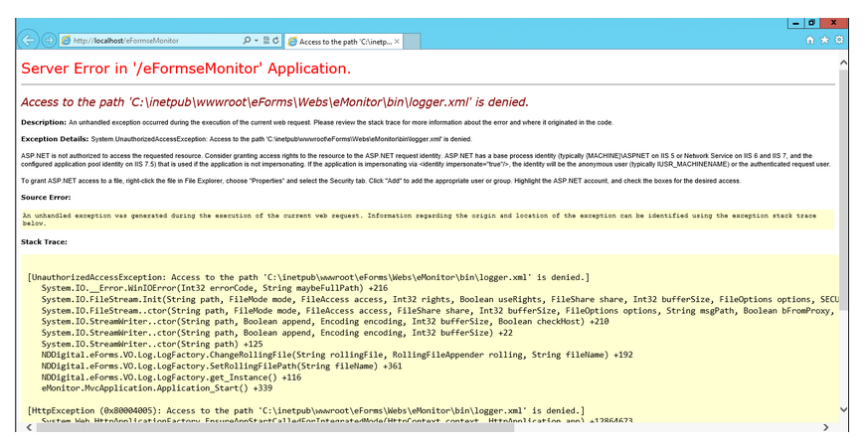Click the 'Source Error:' label
This screenshot has width=868, height=446.
coord(46,198)
